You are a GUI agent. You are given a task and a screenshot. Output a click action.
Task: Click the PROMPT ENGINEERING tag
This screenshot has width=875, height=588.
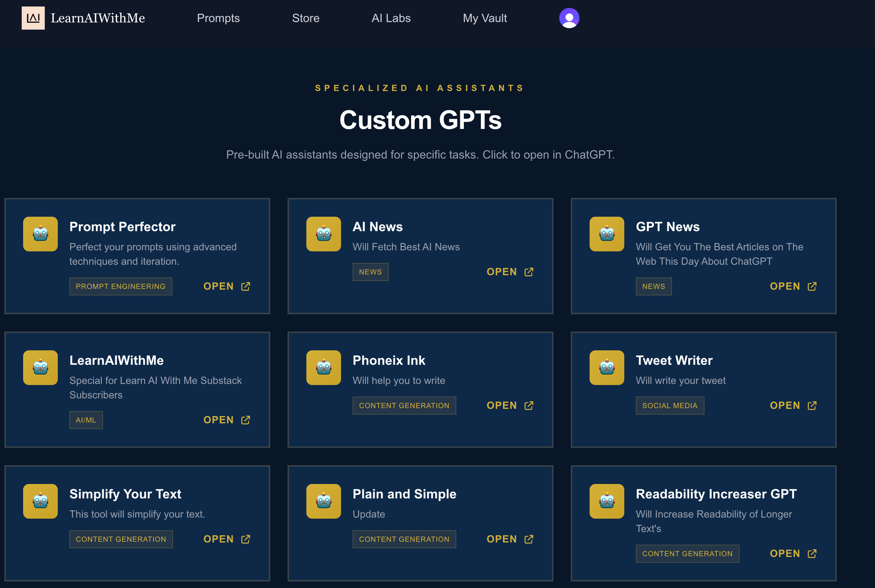coord(120,286)
